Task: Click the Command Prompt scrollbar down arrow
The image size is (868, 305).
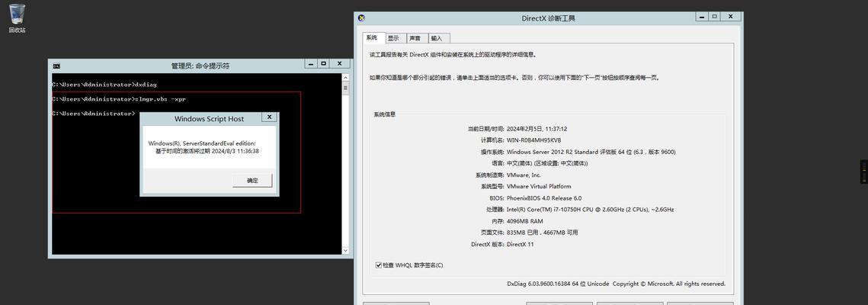Action: [346, 250]
